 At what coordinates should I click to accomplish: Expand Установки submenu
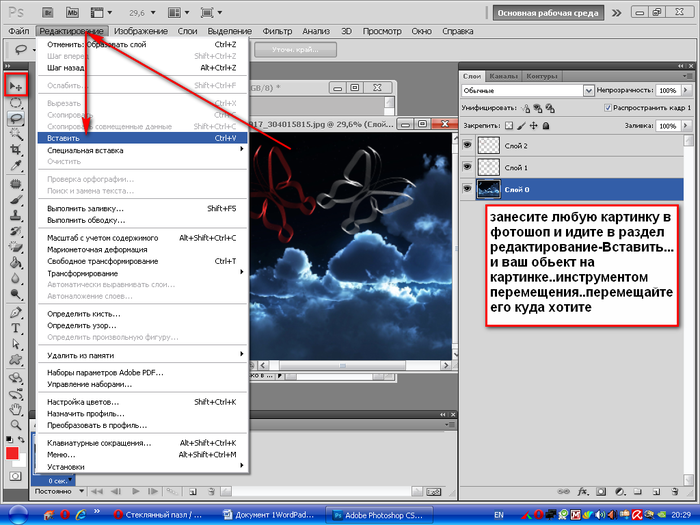pos(143,467)
